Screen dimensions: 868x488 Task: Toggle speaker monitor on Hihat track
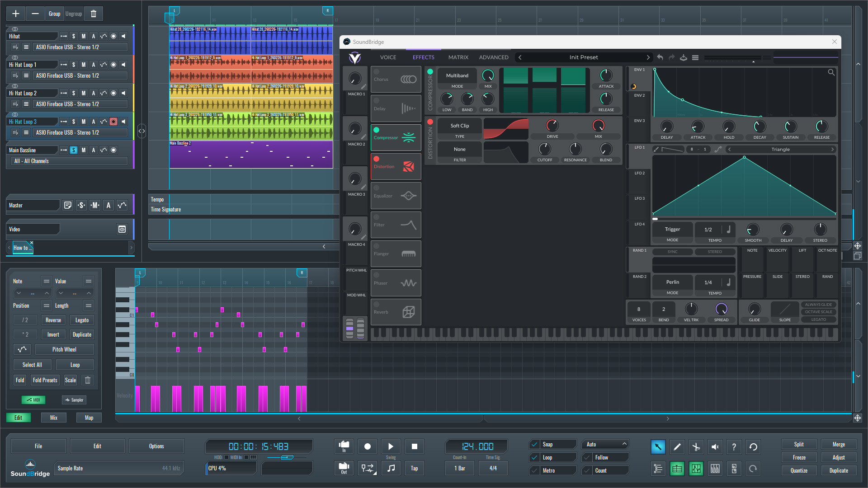(123, 36)
